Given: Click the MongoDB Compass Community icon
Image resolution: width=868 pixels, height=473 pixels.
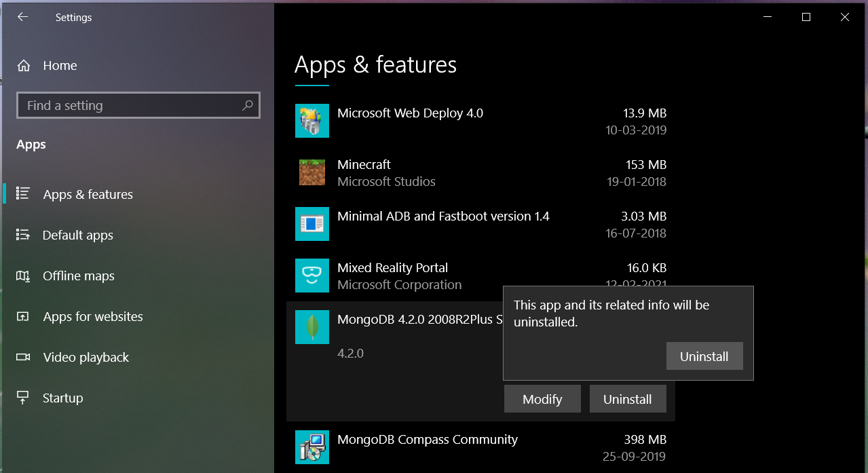Looking at the screenshot, I should pos(312,447).
